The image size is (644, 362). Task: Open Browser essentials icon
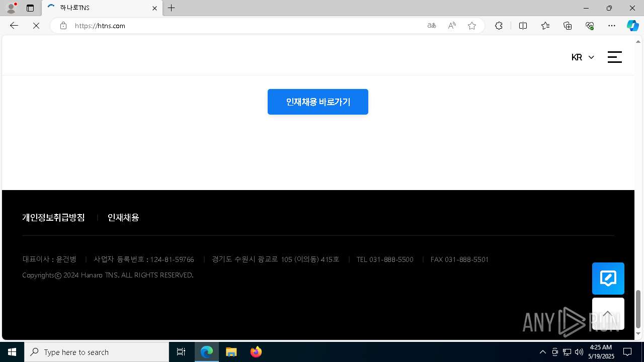(590, 26)
